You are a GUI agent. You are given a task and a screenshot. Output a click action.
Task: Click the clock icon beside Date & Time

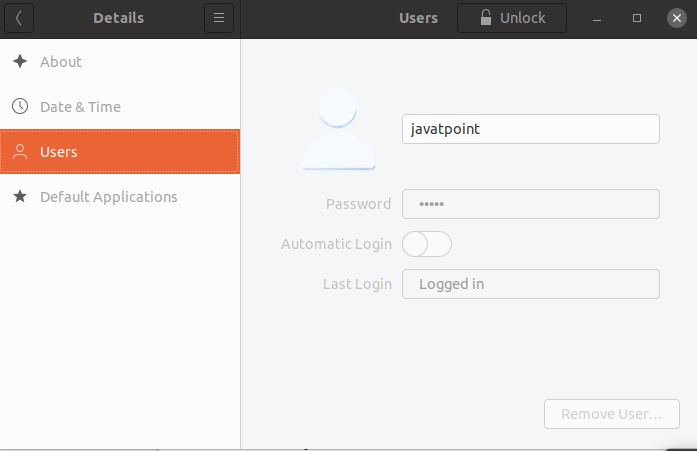[20, 106]
